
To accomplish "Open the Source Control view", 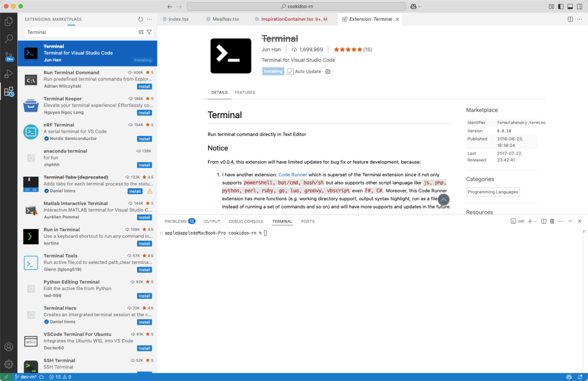I will [9, 56].
